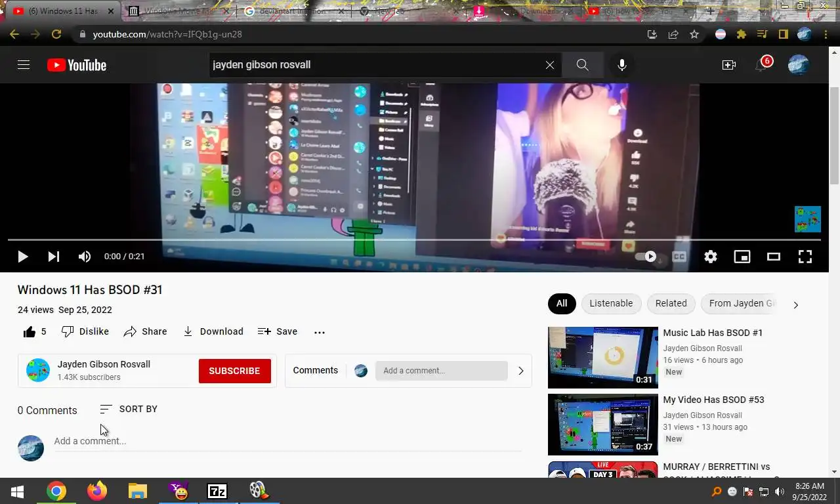The image size is (840, 504).
Task: Open 7-Zip from the taskbar
Action: coord(217,491)
